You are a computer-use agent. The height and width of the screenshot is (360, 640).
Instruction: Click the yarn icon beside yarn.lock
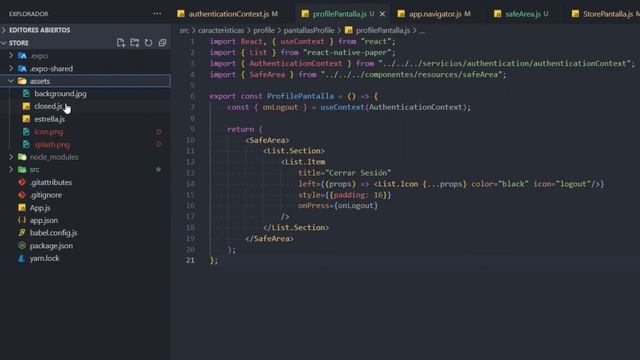(x=22, y=258)
